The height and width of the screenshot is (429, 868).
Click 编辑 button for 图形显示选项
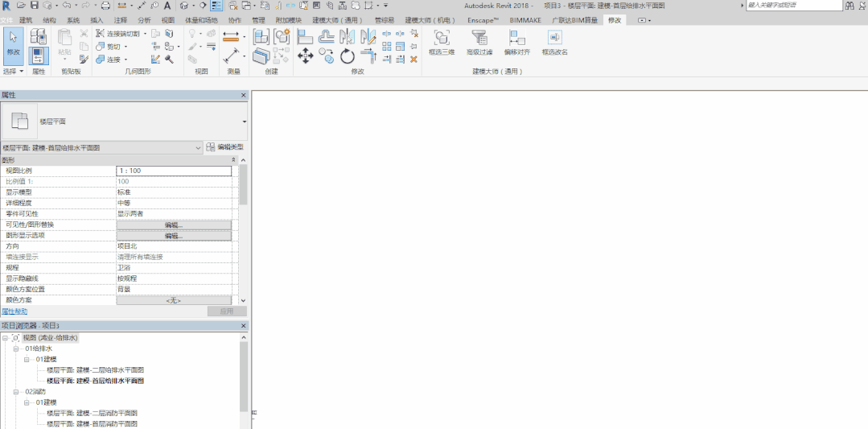[x=174, y=236]
